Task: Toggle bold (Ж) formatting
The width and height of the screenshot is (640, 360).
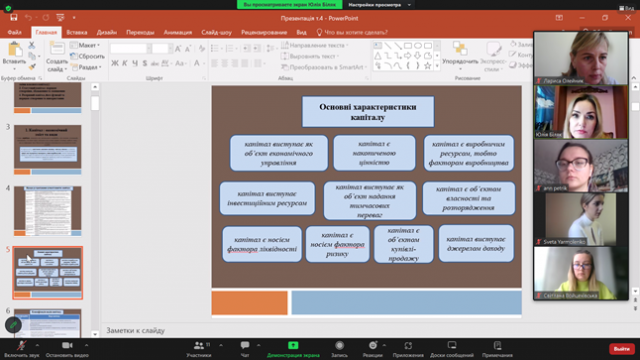Action: [115, 63]
